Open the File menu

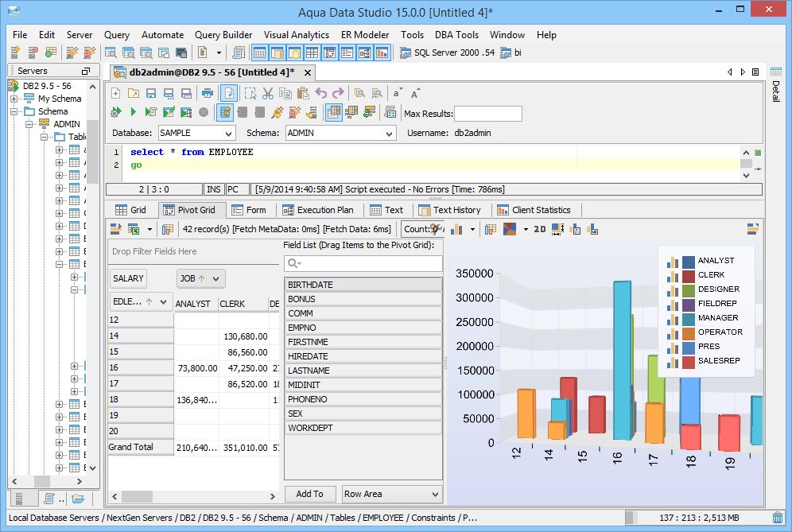20,35
